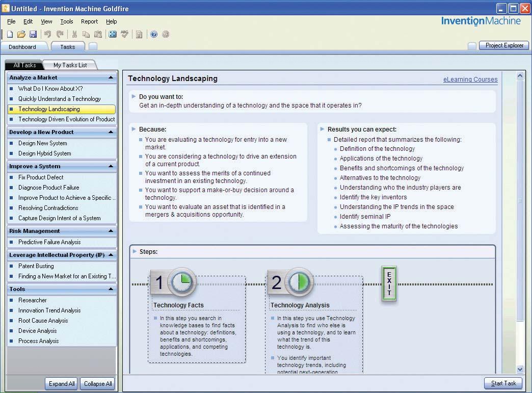Screen dimensions: 532x393
Task: Switch to the Dashboard tab
Action: click(x=22, y=47)
